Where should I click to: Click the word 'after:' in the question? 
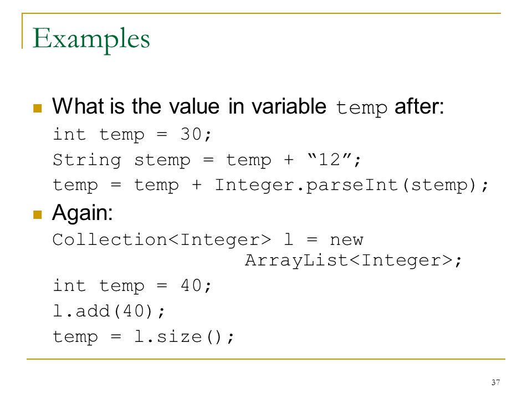pyautogui.click(x=420, y=106)
